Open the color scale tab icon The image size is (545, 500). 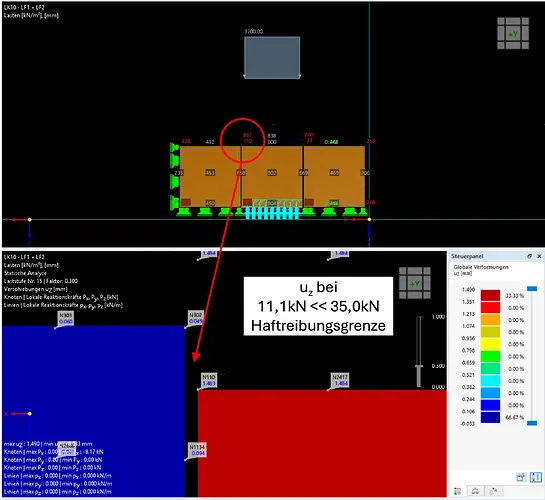point(457,491)
